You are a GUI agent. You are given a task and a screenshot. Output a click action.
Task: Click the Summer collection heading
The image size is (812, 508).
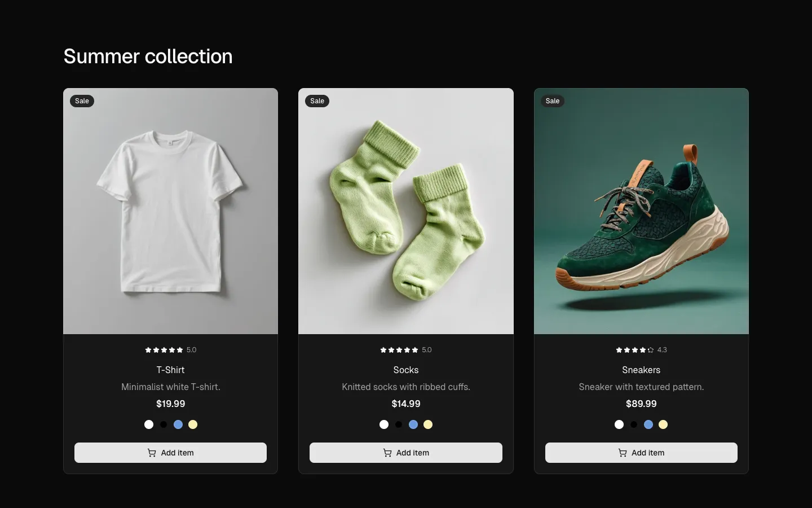coord(148,56)
